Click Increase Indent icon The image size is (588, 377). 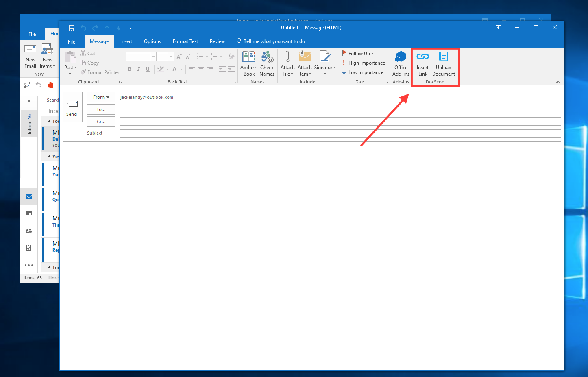click(x=231, y=69)
